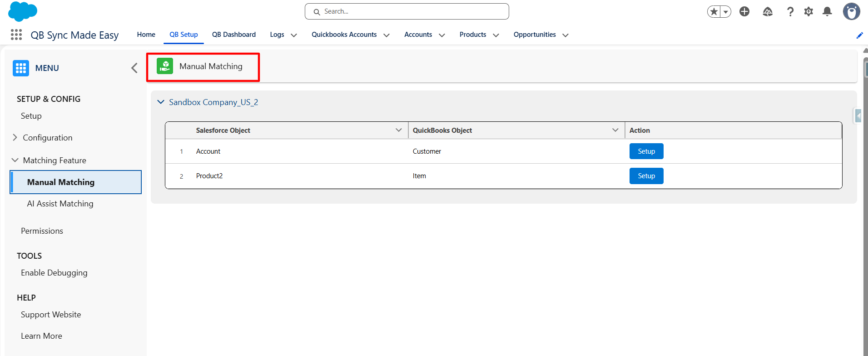Click the edit navigation pencil icon
This screenshot has height=356, width=868.
pyautogui.click(x=859, y=35)
